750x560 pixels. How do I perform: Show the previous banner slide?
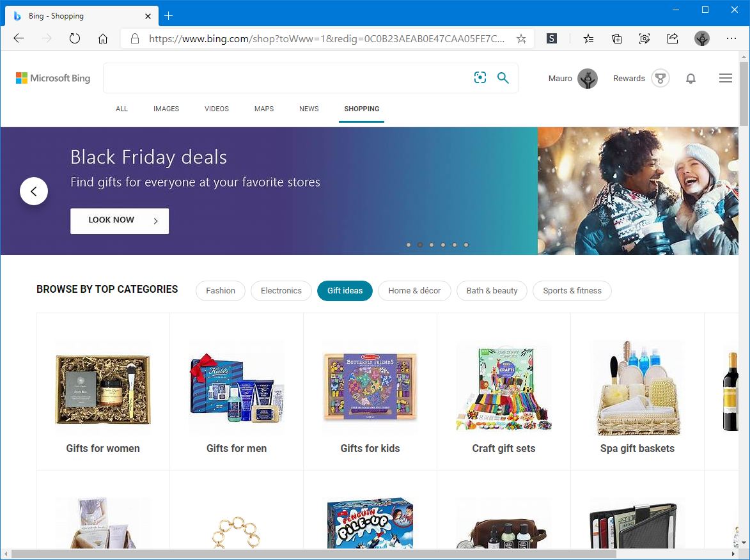(34, 191)
